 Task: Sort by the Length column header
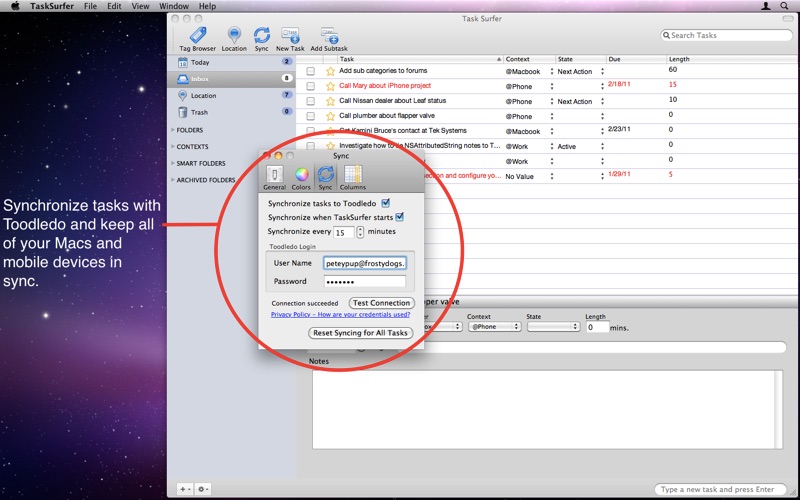click(732, 59)
